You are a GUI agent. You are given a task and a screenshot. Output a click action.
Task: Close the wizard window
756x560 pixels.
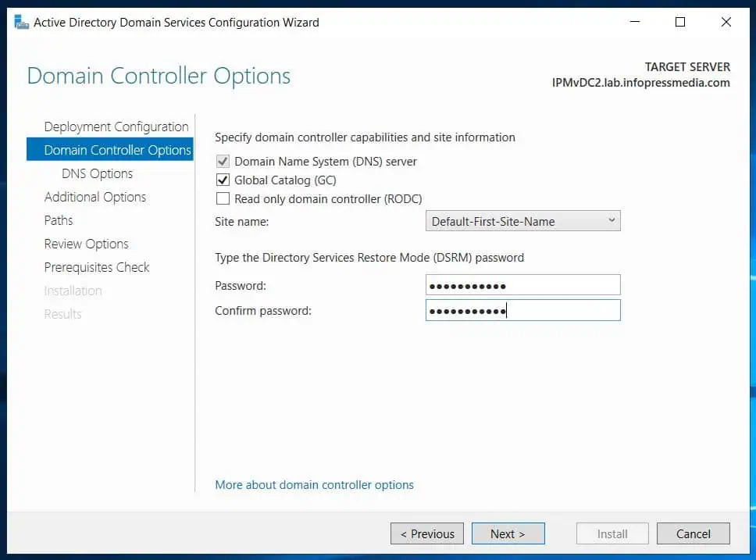coord(726,22)
